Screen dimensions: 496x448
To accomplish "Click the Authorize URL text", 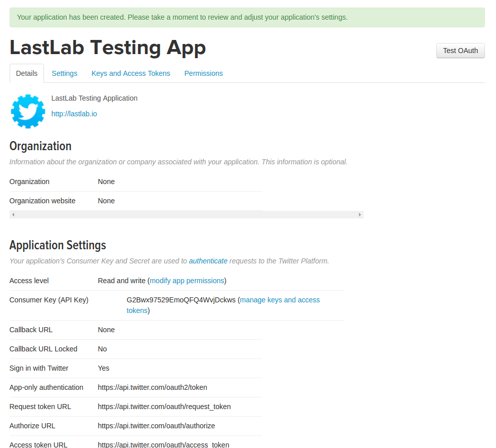I will pyautogui.click(x=156, y=426).
